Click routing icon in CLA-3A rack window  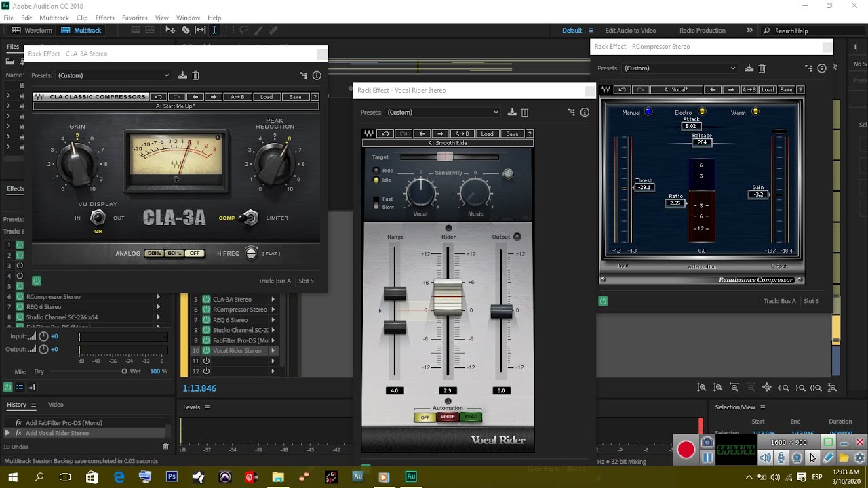coord(303,75)
